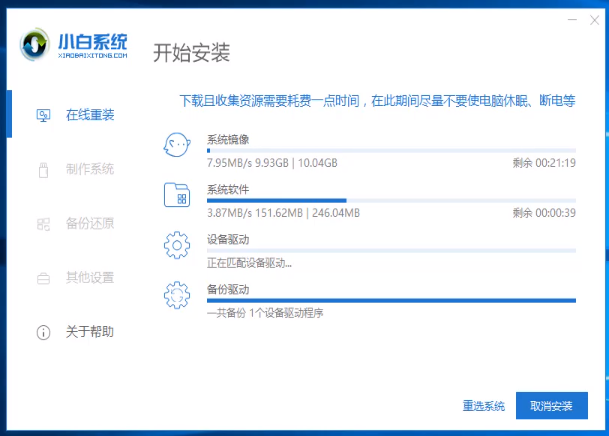Click the blue download warning notice text
This screenshot has height=436, width=609.
tap(376, 101)
